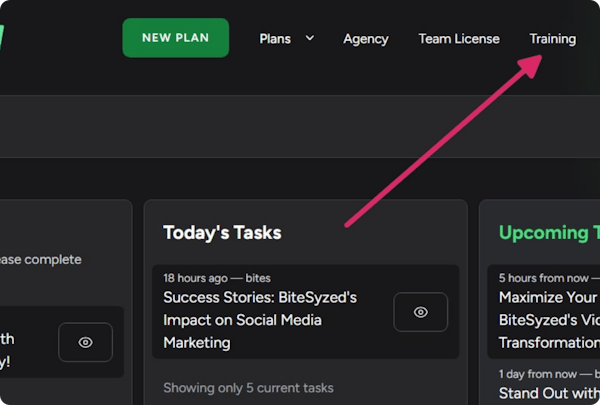Click the 1 day from now timestamp
The height and width of the screenshot is (405, 600).
pos(541,374)
